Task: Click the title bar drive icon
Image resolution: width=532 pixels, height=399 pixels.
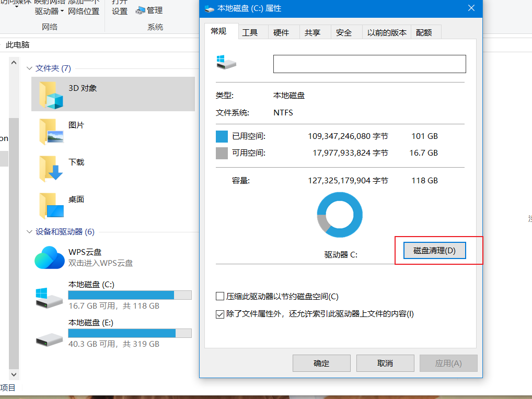Action: pos(210,8)
